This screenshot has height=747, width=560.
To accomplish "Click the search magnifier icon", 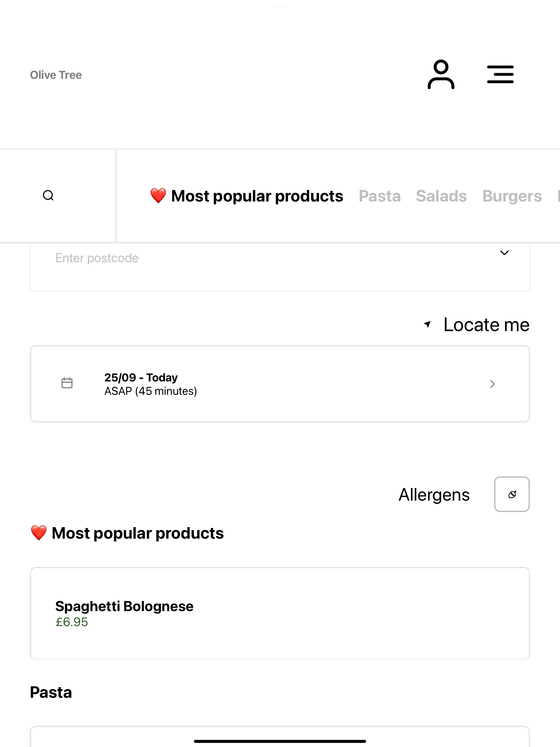I will coord(48,195).
